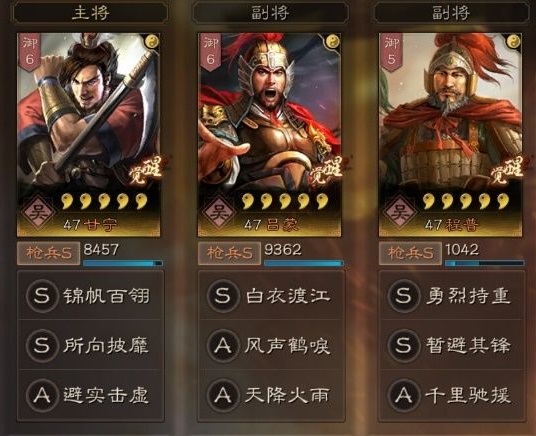Click 甘宁's 枪兵S troop type label
This screenshot has width=536, height=436.
click(x=49, y=253)
